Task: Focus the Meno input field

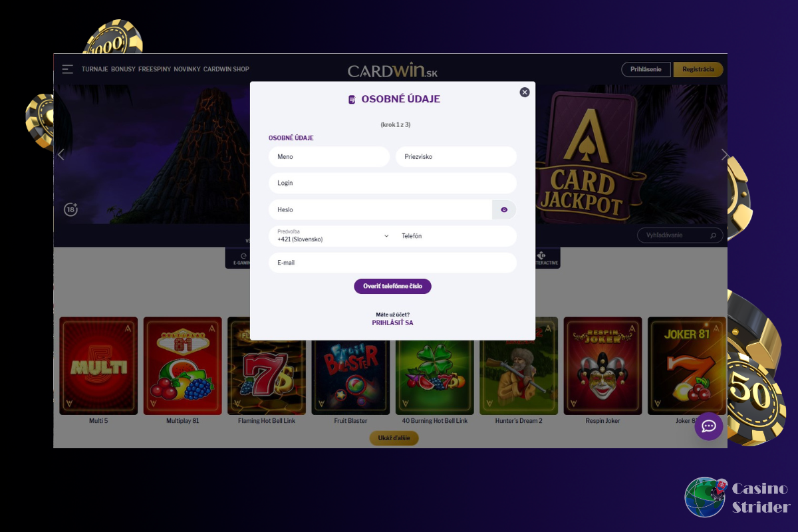Action: (329, 157)
